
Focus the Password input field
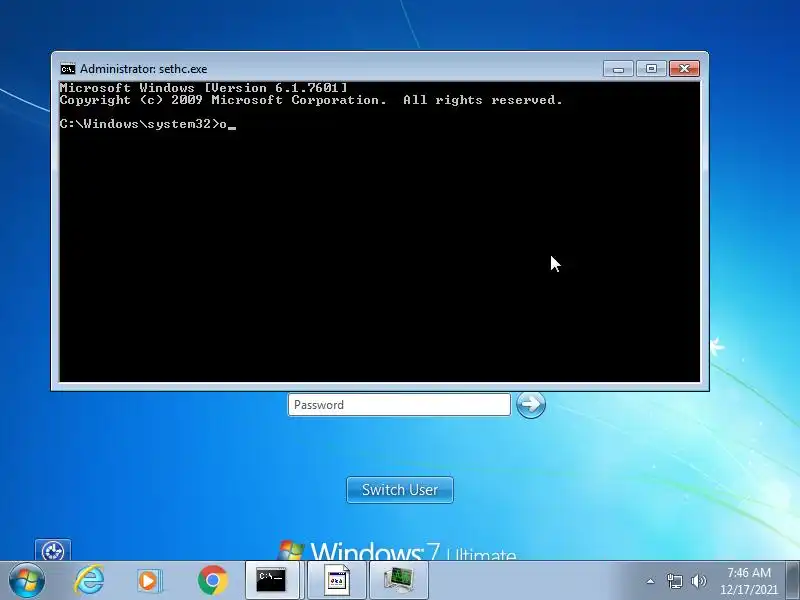(399, 405)
